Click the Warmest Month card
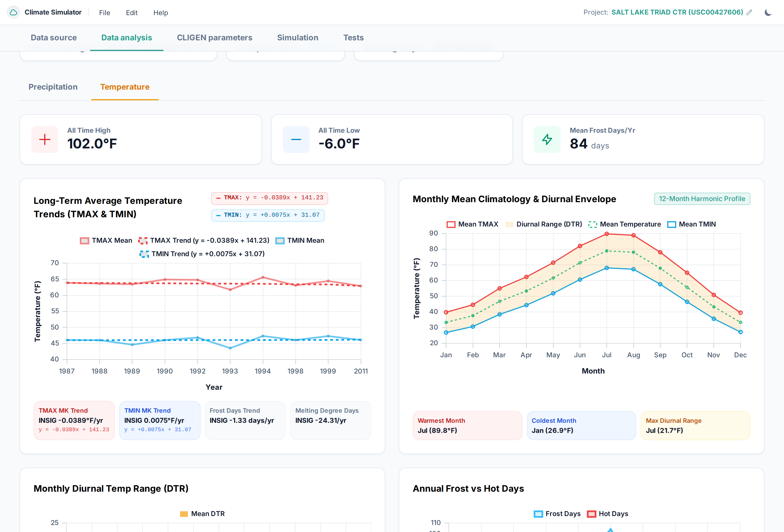 click(x=467, y=426)
